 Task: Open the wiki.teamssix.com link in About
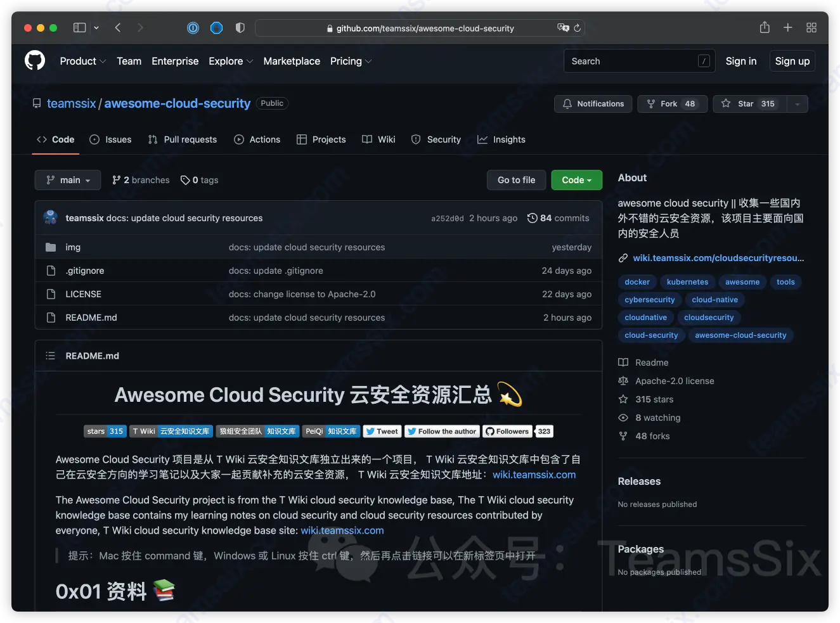click(718, 258)
